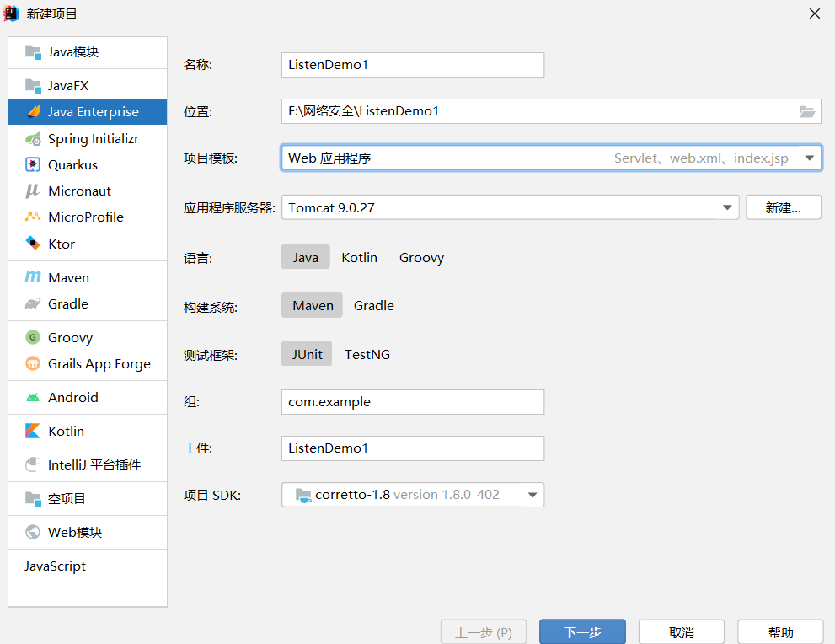
Task: Click the 位置 path field
Action: tap(551, 111)
